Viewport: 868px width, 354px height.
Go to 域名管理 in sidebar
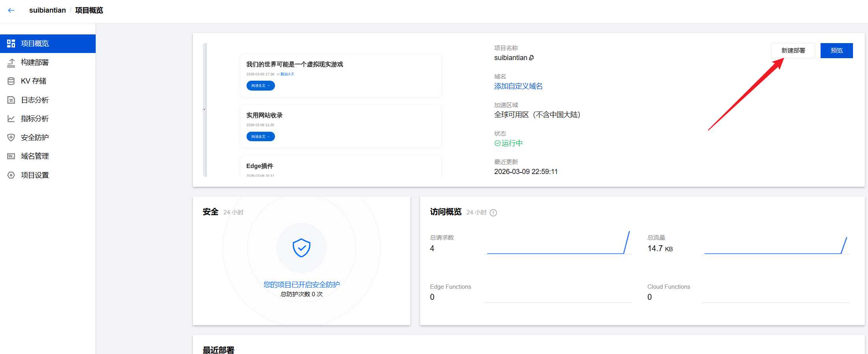35,156
